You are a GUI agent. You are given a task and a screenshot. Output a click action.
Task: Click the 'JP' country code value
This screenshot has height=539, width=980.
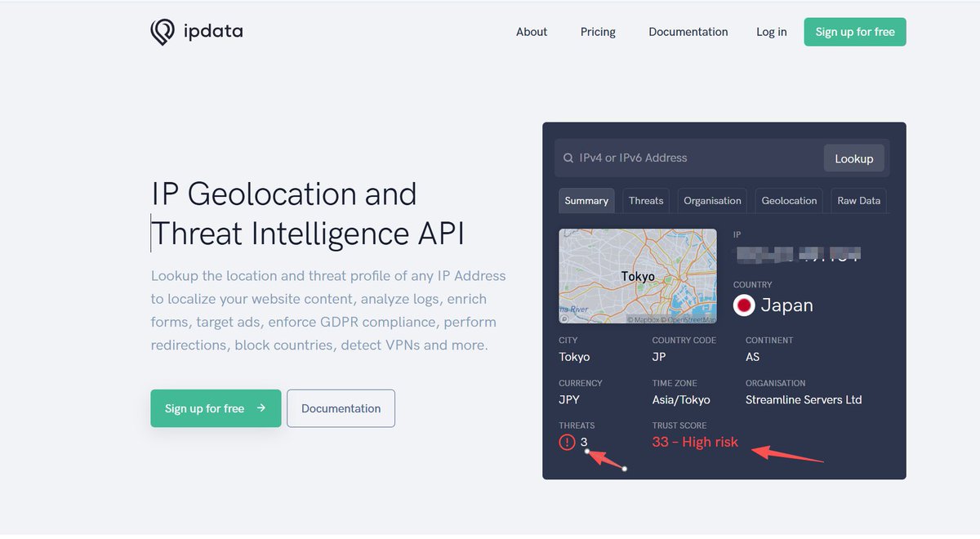(659, 357)
